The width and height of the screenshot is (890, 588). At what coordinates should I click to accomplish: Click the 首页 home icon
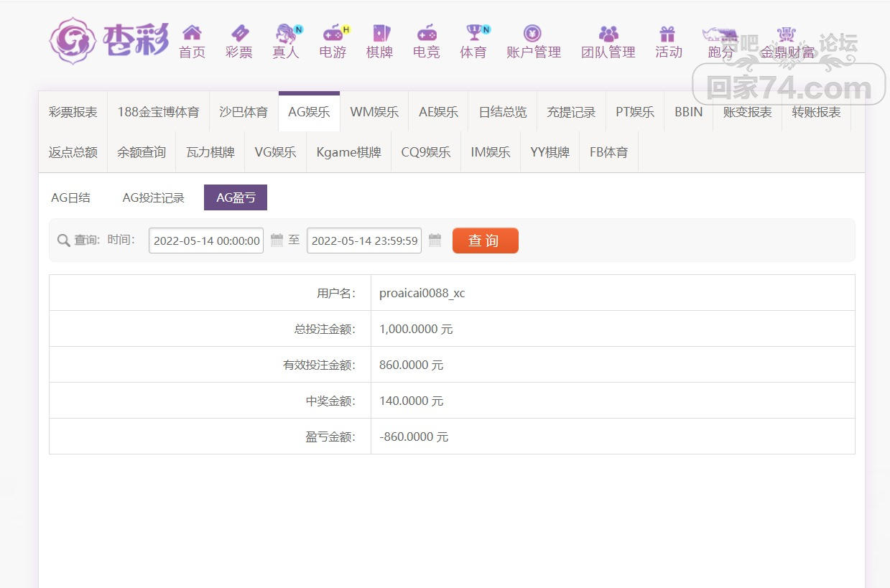coord(192,34)
